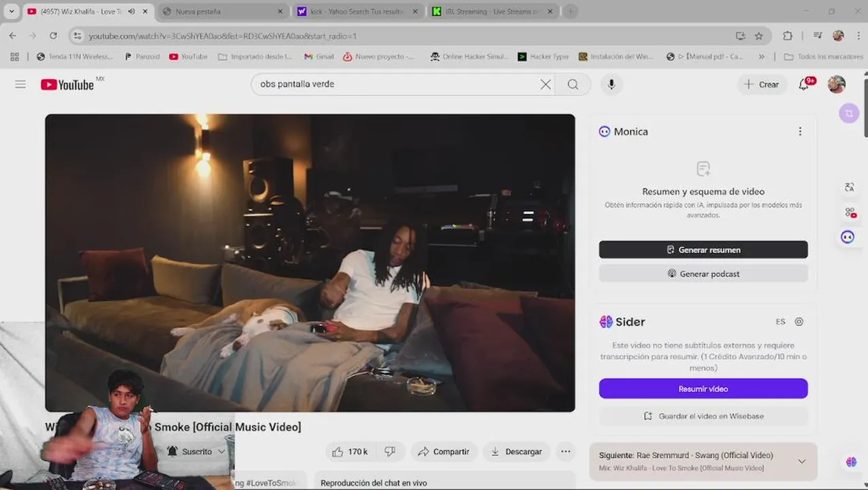The height and width of the screenshot is (490, 868).
Task: Open Monica panel options menu
Action: [x=800, y=131]
